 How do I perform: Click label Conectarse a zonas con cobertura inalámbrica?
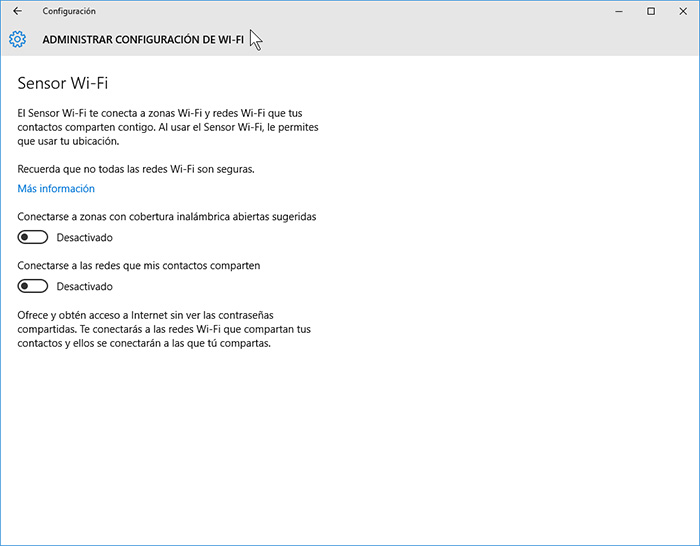click(x=167, y=217)
